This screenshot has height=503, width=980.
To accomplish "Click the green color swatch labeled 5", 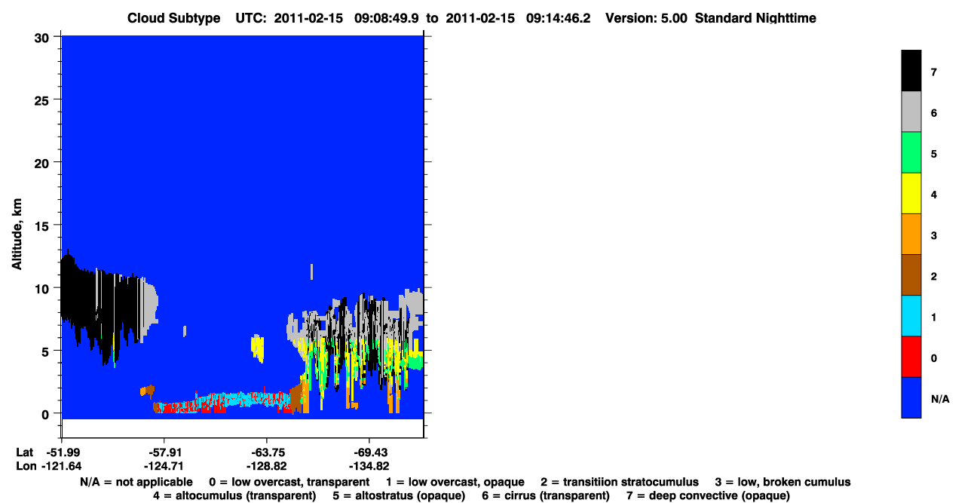I will pyautogui.click(x=911, y=152).
